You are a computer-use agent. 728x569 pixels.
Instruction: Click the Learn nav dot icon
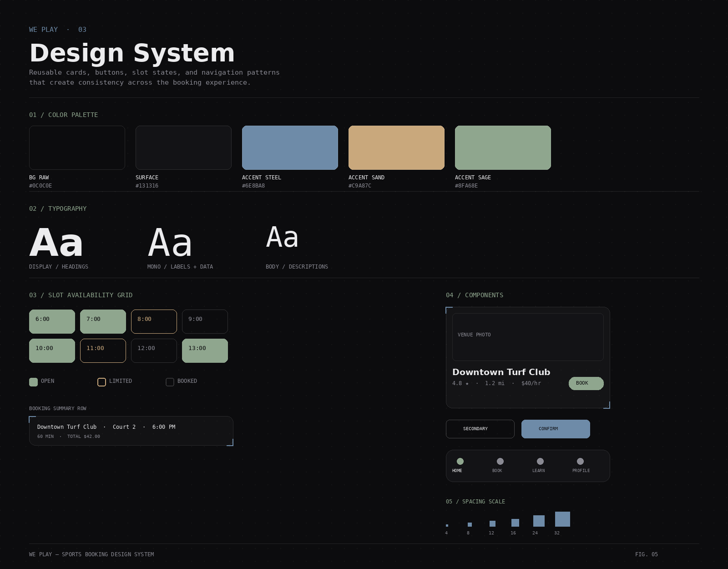[x=540, y=461]
